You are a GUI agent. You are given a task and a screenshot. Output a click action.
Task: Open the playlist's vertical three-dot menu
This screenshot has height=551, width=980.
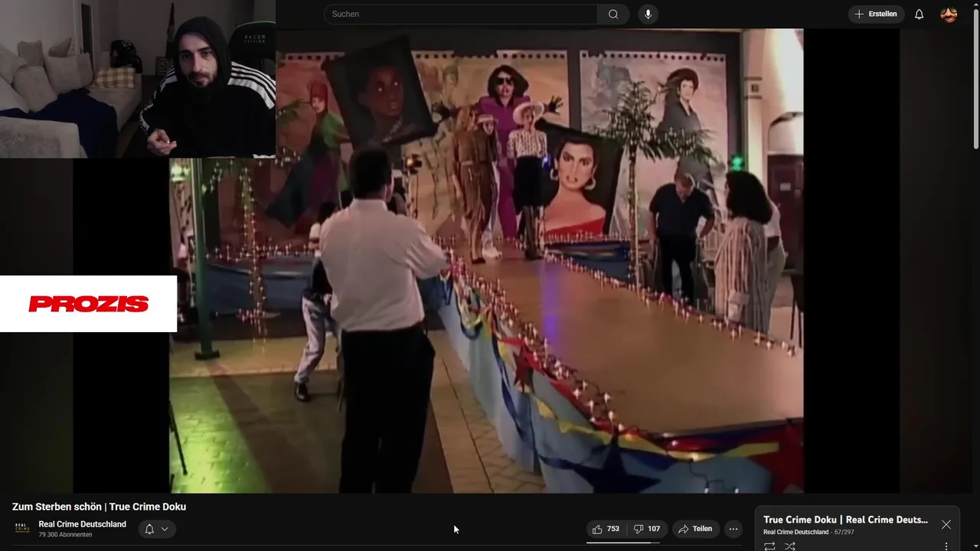(x=946, y=546)
